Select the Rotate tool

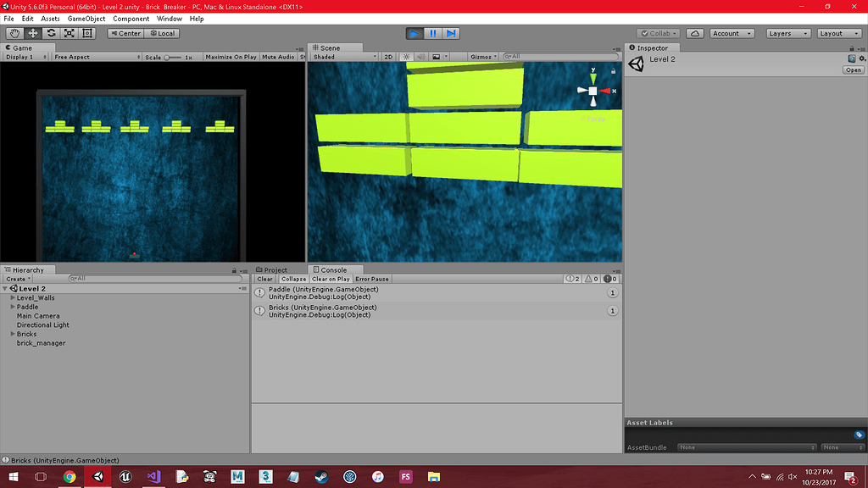pos(51,33)
